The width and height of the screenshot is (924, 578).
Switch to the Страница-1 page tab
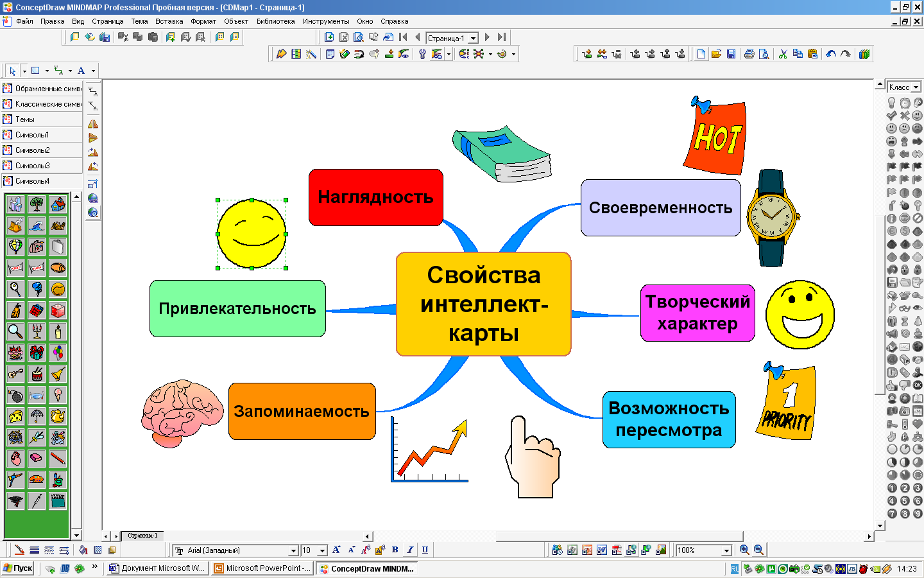(142, 536)
